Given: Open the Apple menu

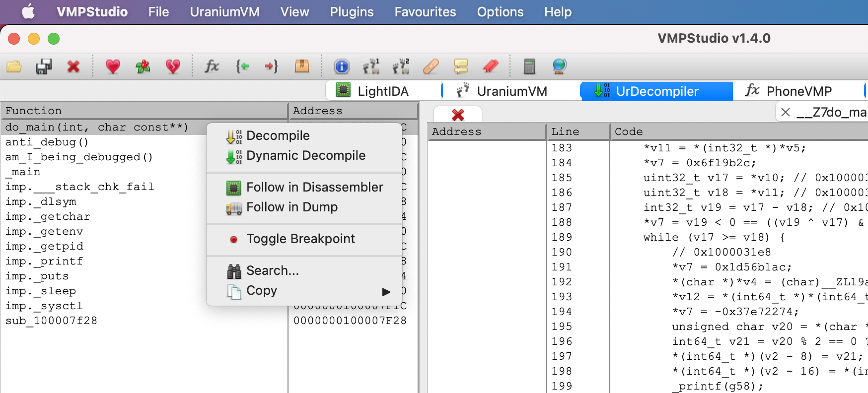Looking at the screenshot, I should point(29,11).
